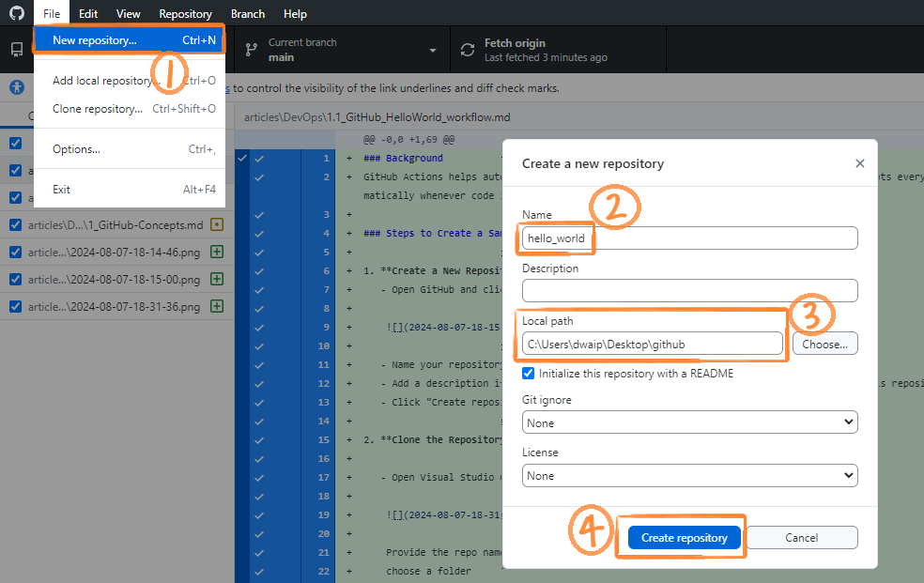Image resolution: width=924 pixels, height=583 pixels.
Task: Click the empty Description field
Action: click(x=689, y=290)
